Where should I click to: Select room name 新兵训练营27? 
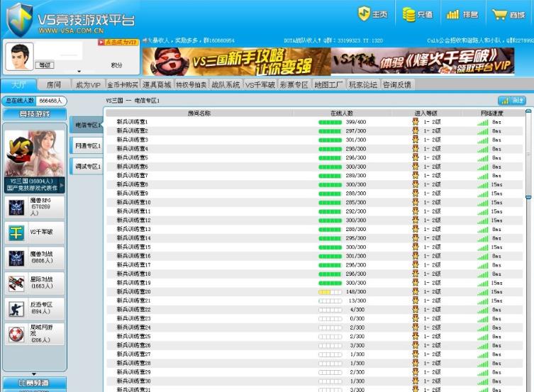point(133,354)
